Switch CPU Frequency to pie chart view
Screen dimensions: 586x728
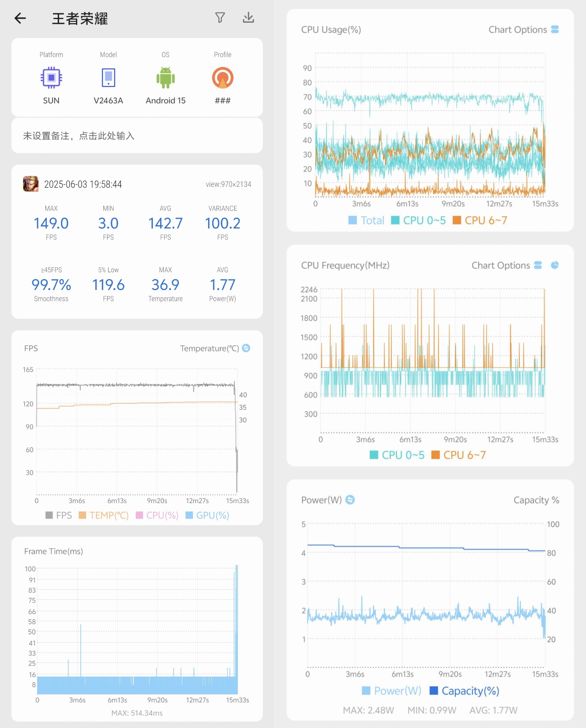[x=555, y=265]
